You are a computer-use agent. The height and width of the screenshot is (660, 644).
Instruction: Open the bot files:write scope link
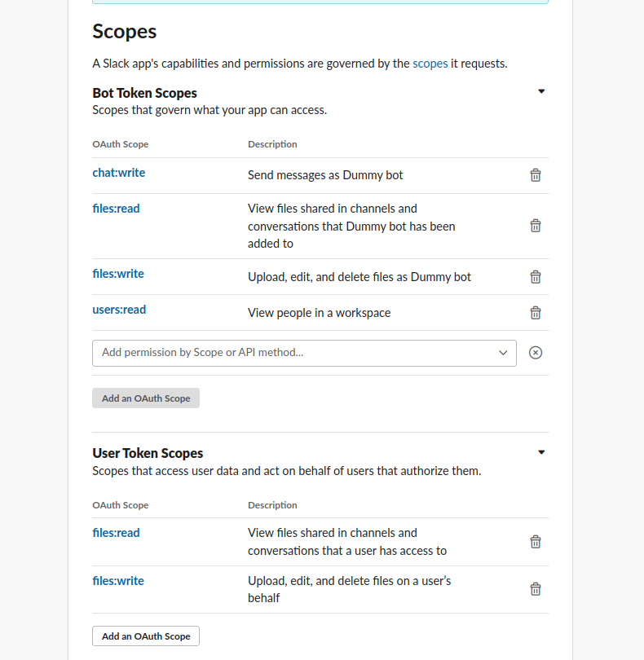118,274
